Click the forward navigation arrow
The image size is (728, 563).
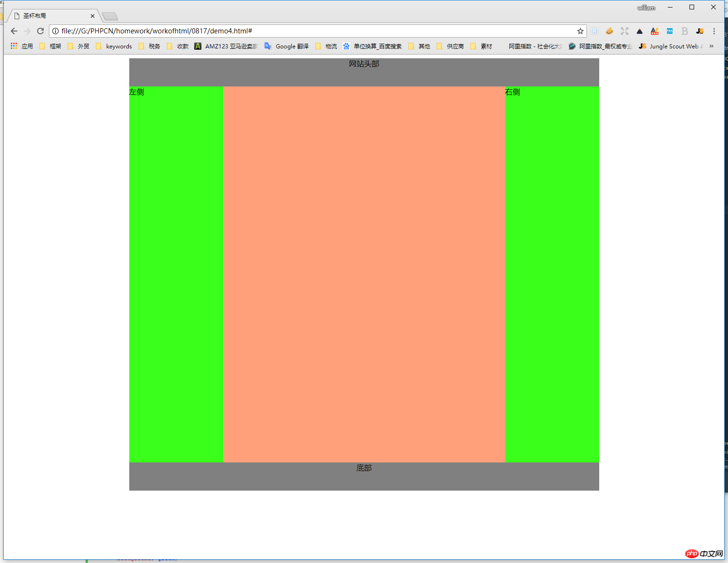tap(27, 31)
